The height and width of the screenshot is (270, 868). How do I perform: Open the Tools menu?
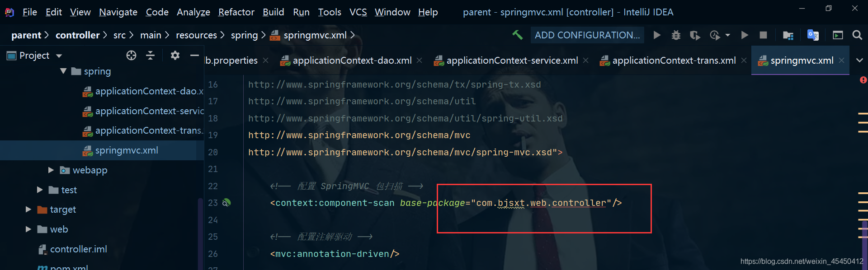(330, 12)
